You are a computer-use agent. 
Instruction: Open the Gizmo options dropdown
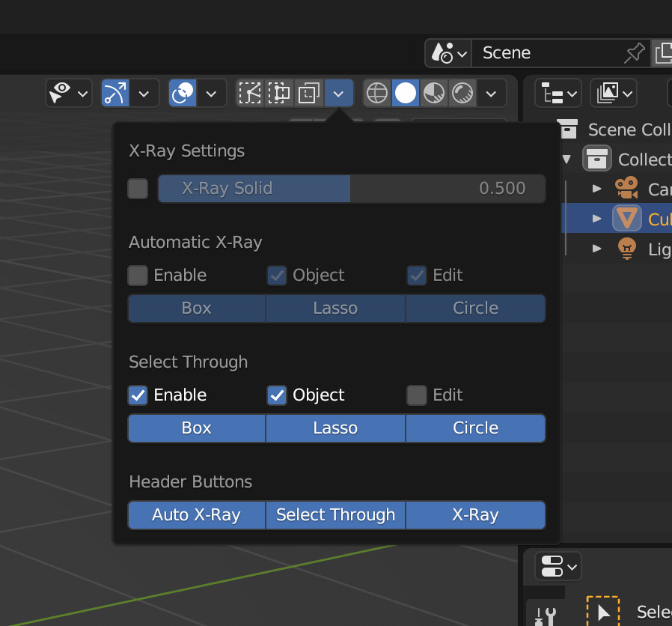(x=144, y=94)
